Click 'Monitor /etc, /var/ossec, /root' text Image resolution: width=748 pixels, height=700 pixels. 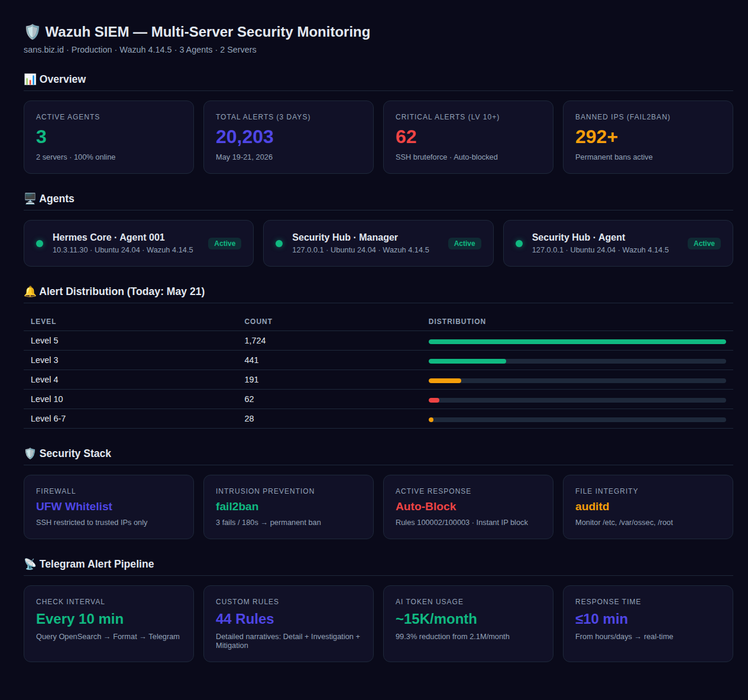pyautogui.click(x=624, y=523)
